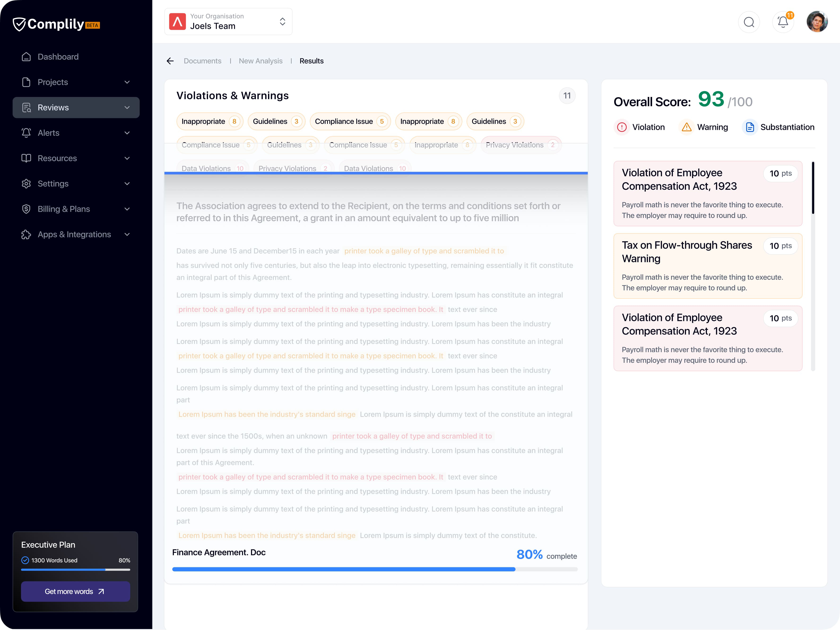Click the Complily shield logo
The image size is (840, 630).
[x=19, y=24]
